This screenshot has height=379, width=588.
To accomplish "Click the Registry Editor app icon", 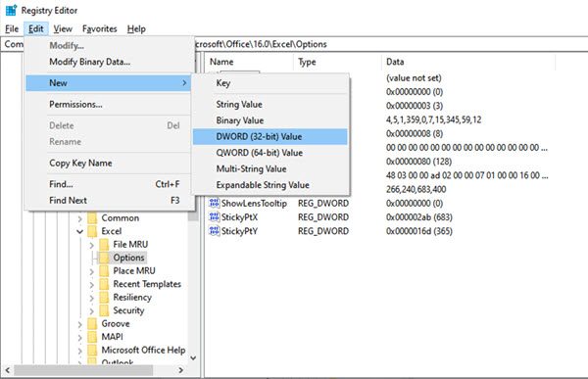I will pyautogui.click(x=11, y=10).
